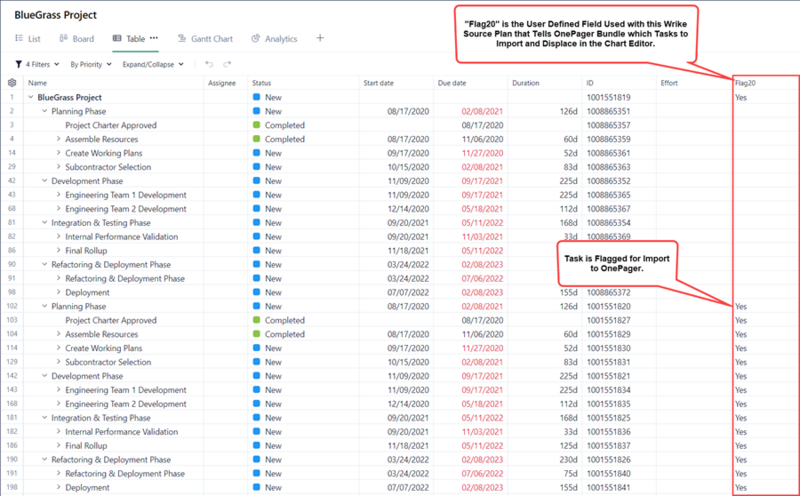Collapse the BlueGrass Project root row
This screenshot has width=800, height=496.
pyautogui.click(x=31, y=97)
